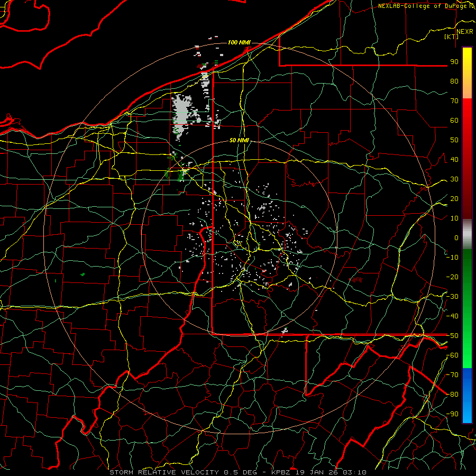Click the 90 value on the velocity scale
Viewport: 476px width, 476px height.
point(454,62)
